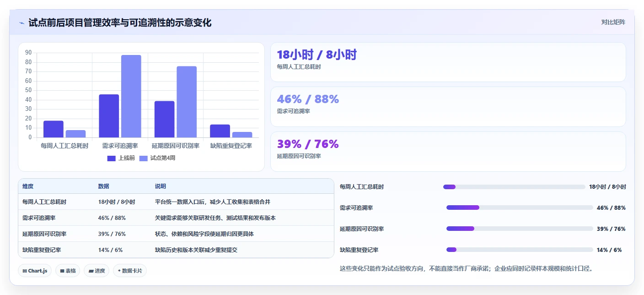Select the Chart.js tag chip
Image resolution: width=644 pixels, height=295 pixels.
35,271
